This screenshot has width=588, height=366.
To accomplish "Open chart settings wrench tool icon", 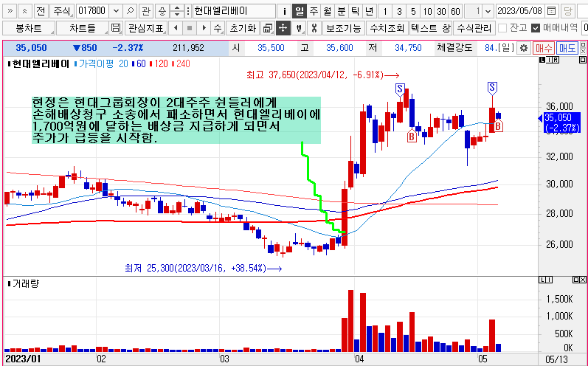I will point(314,28).
